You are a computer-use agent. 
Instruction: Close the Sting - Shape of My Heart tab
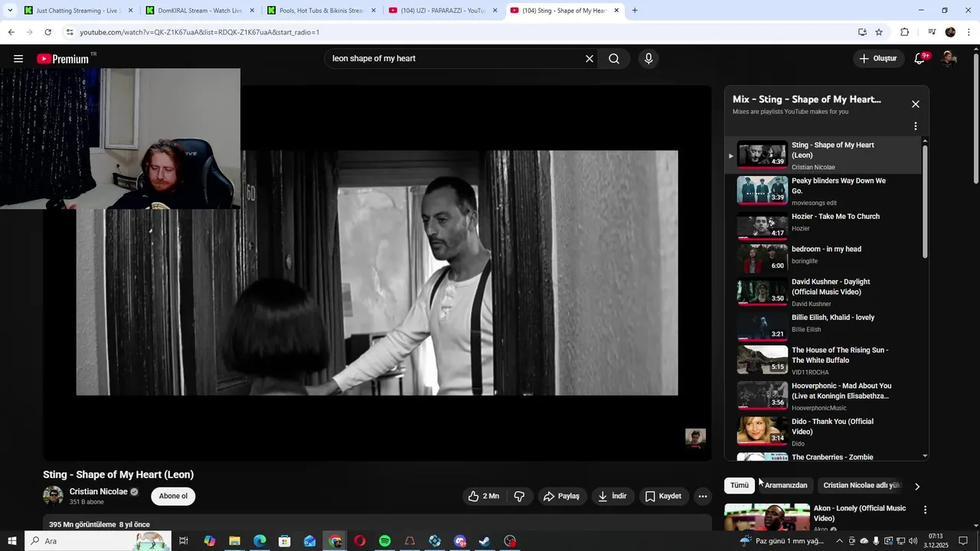[x=616, y=11]
